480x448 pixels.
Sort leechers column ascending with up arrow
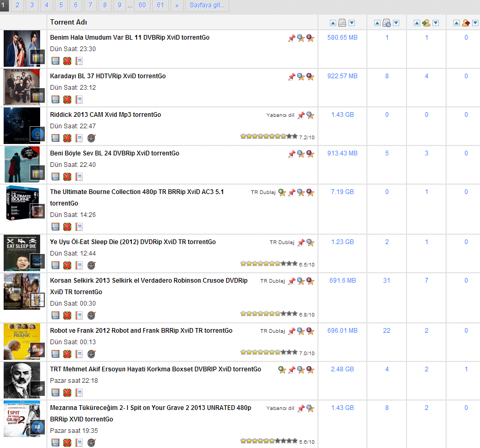457,23
